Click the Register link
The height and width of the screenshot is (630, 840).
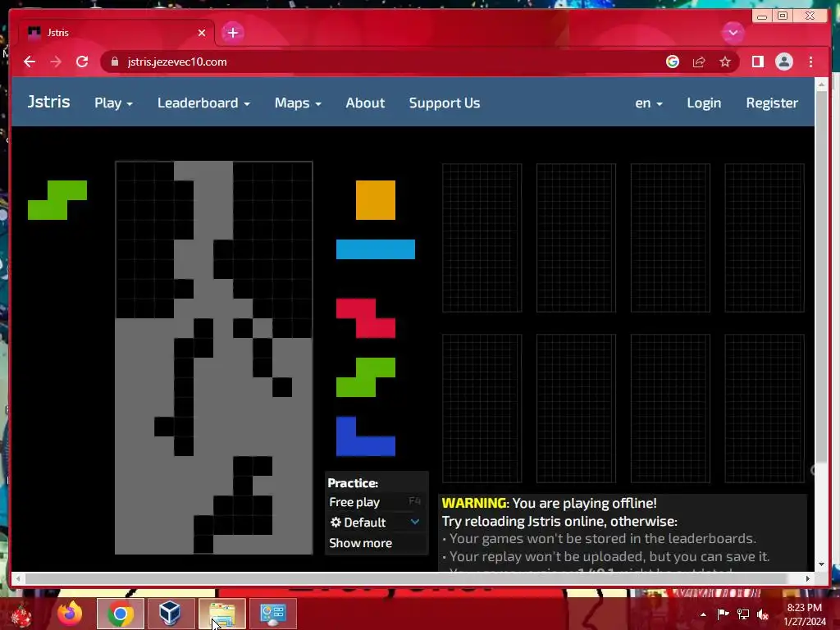pos(772,103)
